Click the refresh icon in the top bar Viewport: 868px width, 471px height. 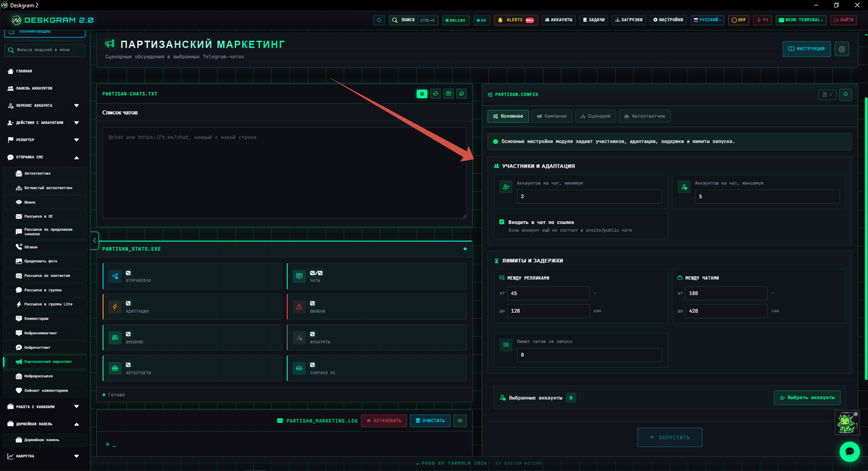379,20
